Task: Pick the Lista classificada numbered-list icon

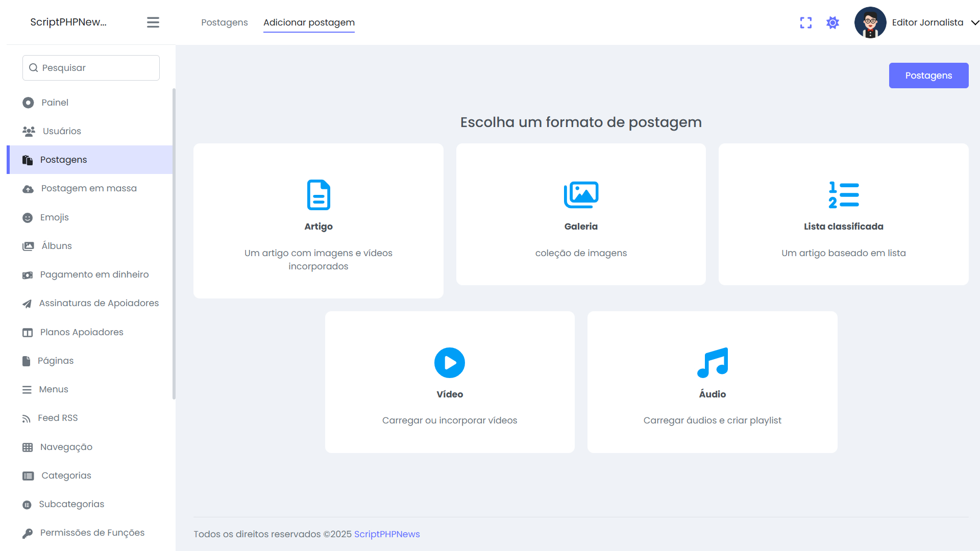Action: click(x=843, y=195)
